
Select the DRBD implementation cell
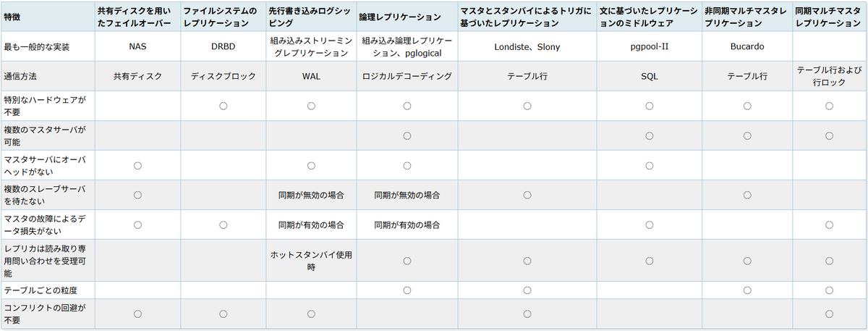pos(224,47)
